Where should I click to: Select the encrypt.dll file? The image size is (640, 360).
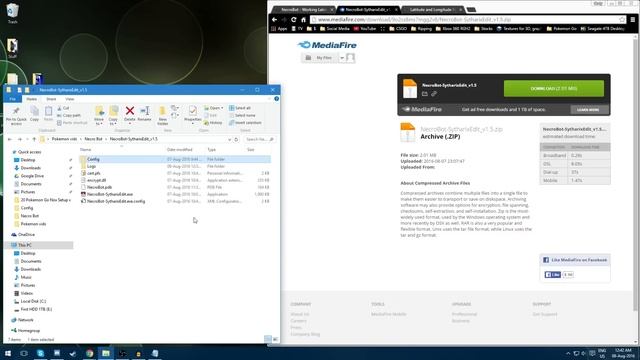pyautogui.click(x=175, y=180)
